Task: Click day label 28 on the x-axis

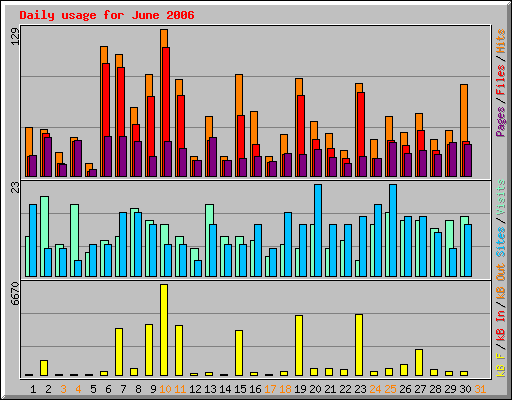Action: click(435, 389)
